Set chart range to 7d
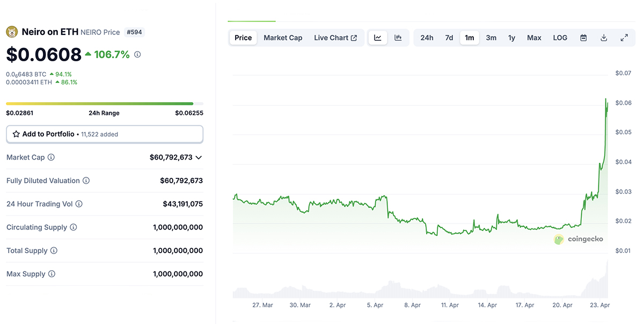This screenshot has width=644, height=324. point(449,38)
